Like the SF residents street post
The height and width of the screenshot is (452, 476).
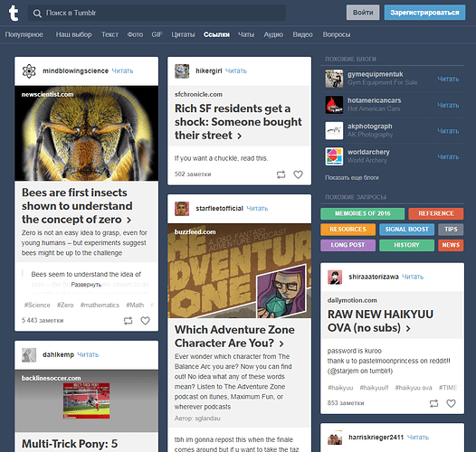click(298, 174)
